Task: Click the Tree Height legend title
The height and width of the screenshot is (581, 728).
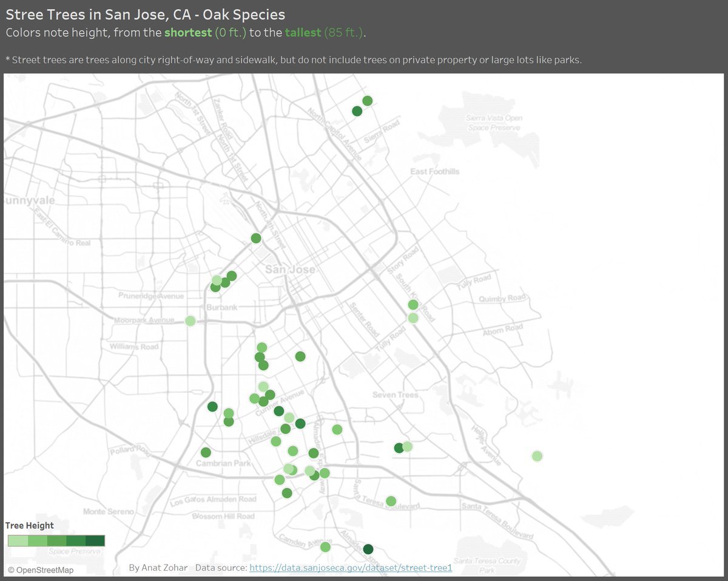Action: pyautogui.click(x=30, y=526)
